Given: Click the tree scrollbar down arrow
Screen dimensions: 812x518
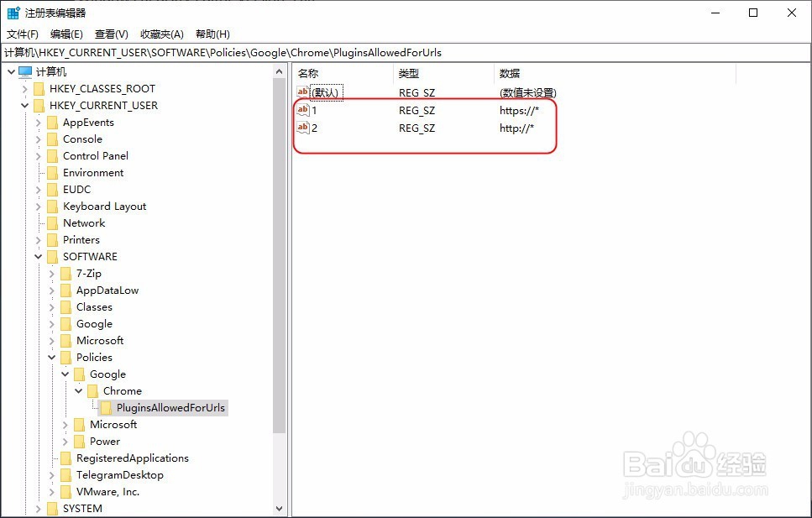Looking at the screenshot, I should 279,509.
